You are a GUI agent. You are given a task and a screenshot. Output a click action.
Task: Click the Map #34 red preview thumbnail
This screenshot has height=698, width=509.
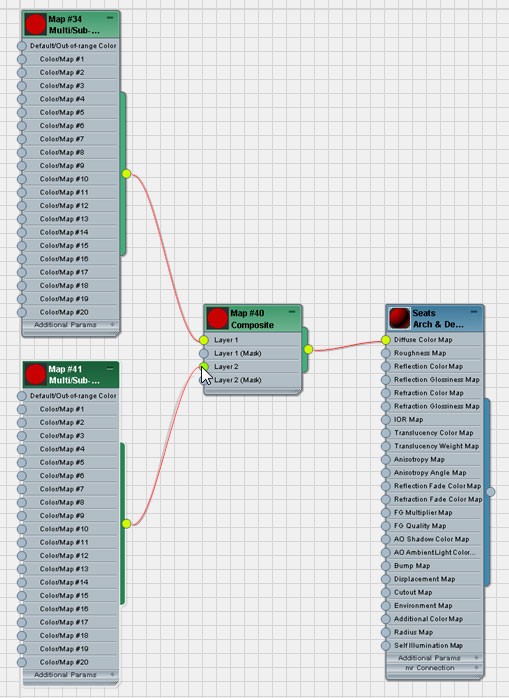pyautogui.click(x=35, y=24)
